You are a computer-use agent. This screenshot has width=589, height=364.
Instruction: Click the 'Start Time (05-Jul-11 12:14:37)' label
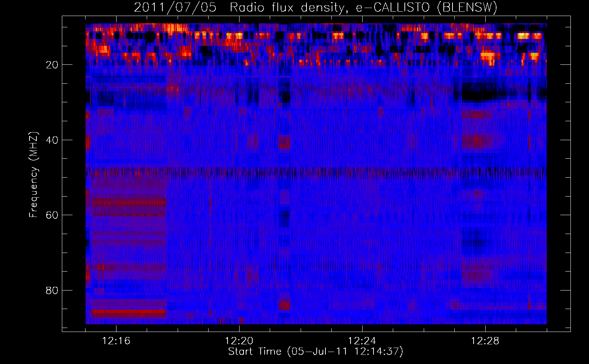coord(316,352)
